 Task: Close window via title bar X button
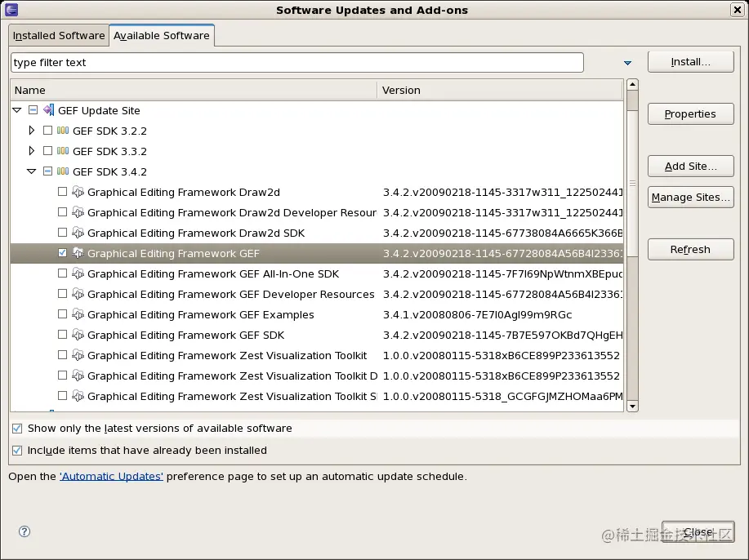pos(737,10)
